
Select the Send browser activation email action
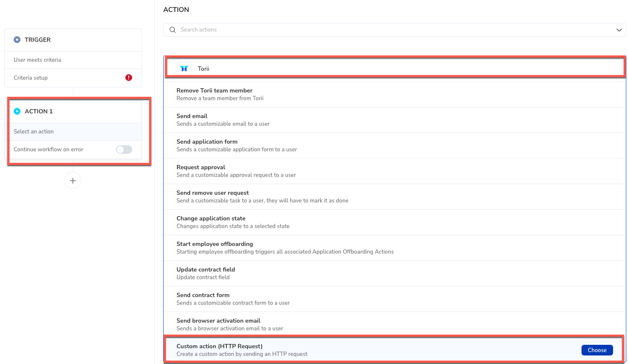(395, 324)
